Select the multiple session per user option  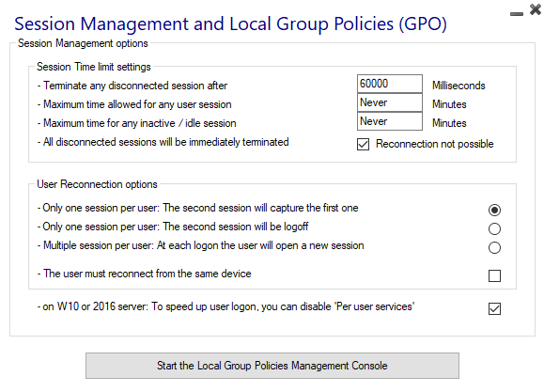point(494,247)
